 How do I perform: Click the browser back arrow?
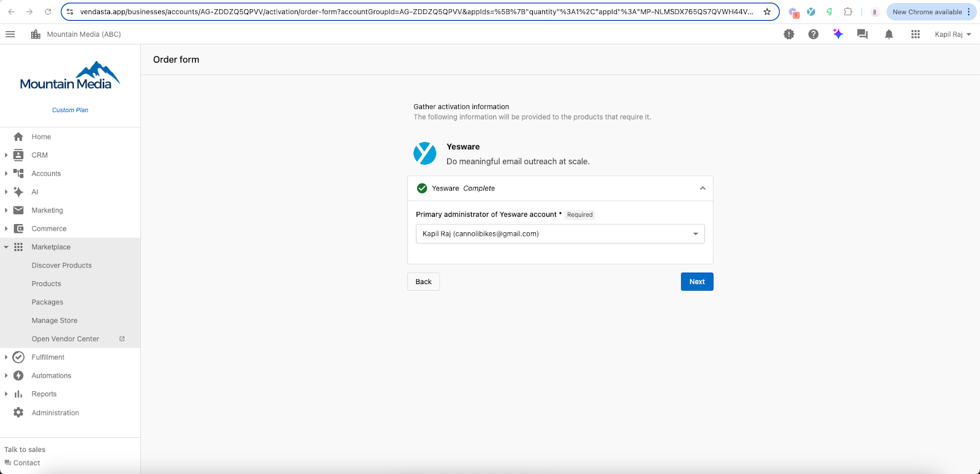point(11,12)
